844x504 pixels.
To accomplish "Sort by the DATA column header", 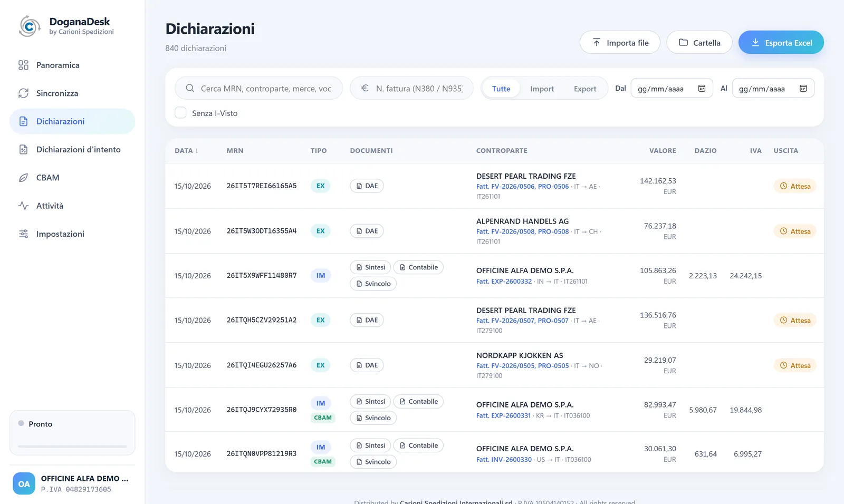I will point(186,151).
